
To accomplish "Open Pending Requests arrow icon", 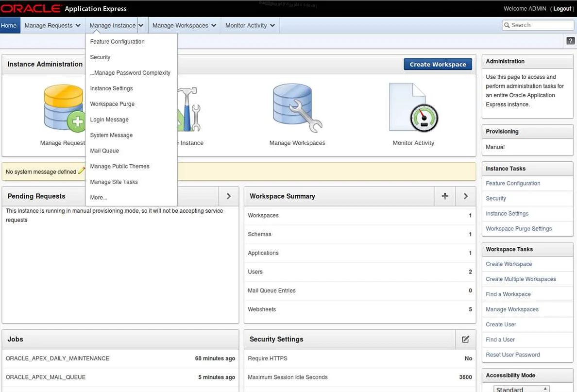I will click(229, 196).
